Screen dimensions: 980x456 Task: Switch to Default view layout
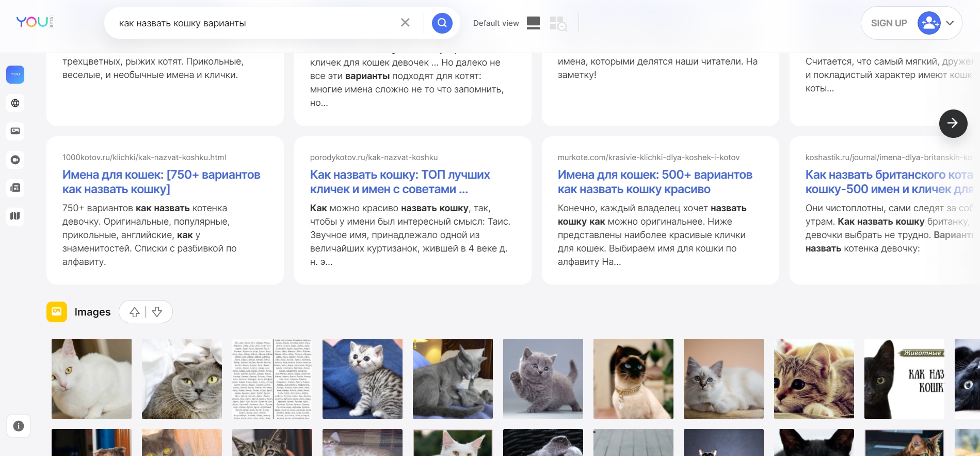pos(533,23)
